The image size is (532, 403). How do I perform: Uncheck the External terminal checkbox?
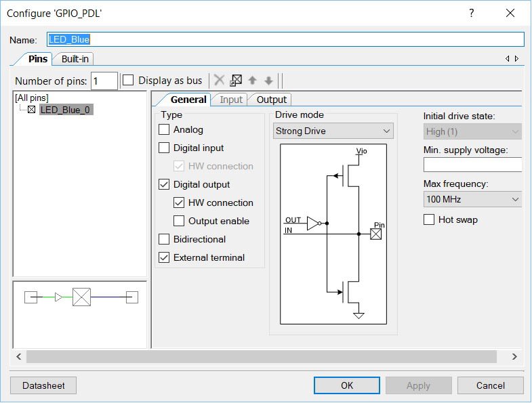(x=164, y=257)
